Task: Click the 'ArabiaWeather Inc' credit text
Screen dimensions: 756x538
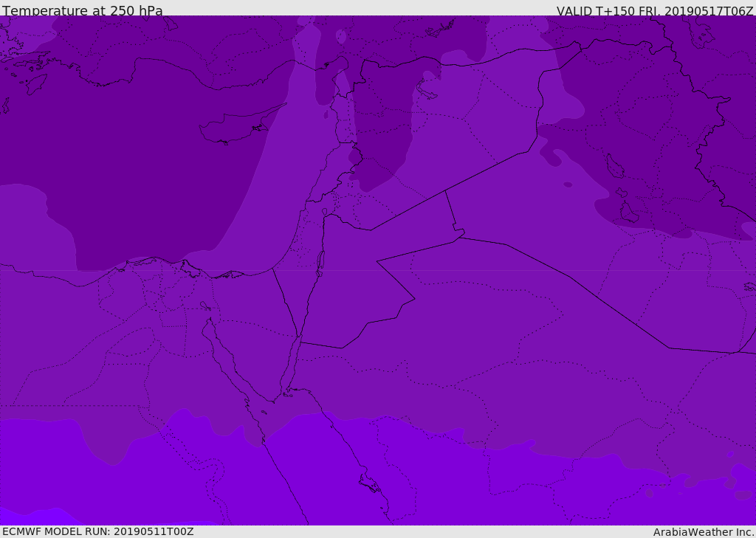Action: [704, 532]
